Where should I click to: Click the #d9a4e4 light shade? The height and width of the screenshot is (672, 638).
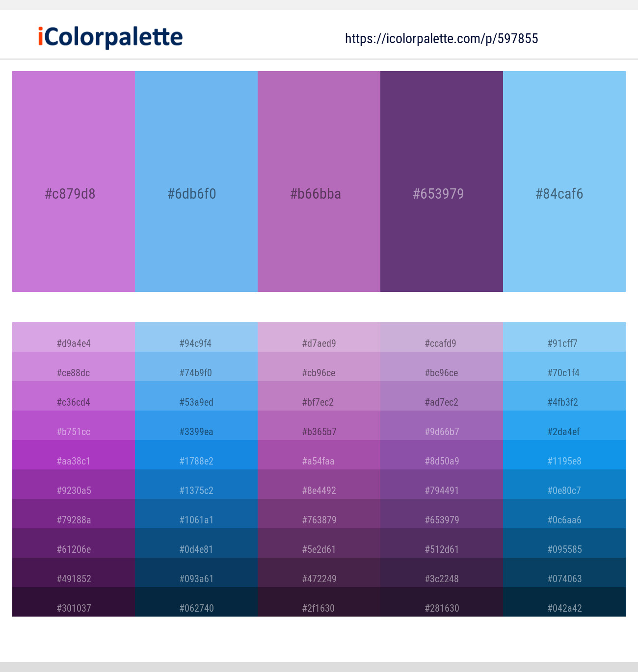point(74,337)
